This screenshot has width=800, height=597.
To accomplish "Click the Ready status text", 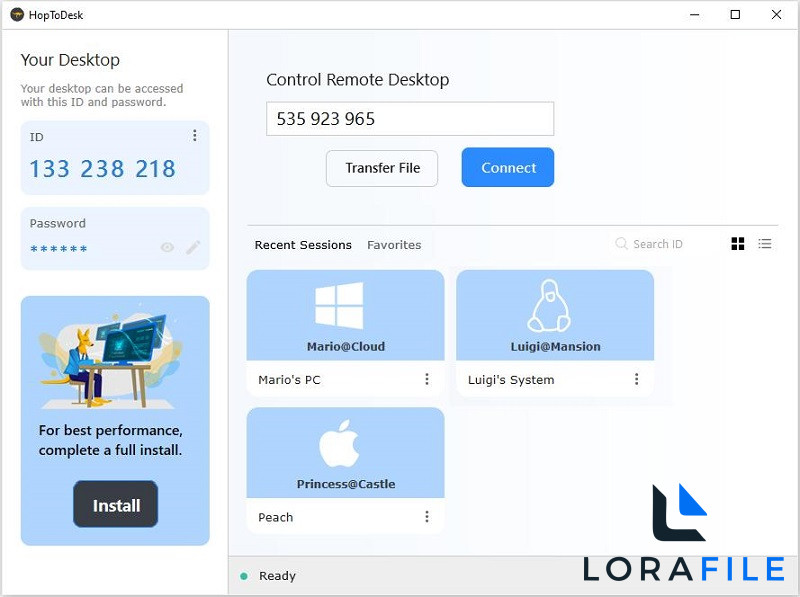I will (x=277, y=576).
